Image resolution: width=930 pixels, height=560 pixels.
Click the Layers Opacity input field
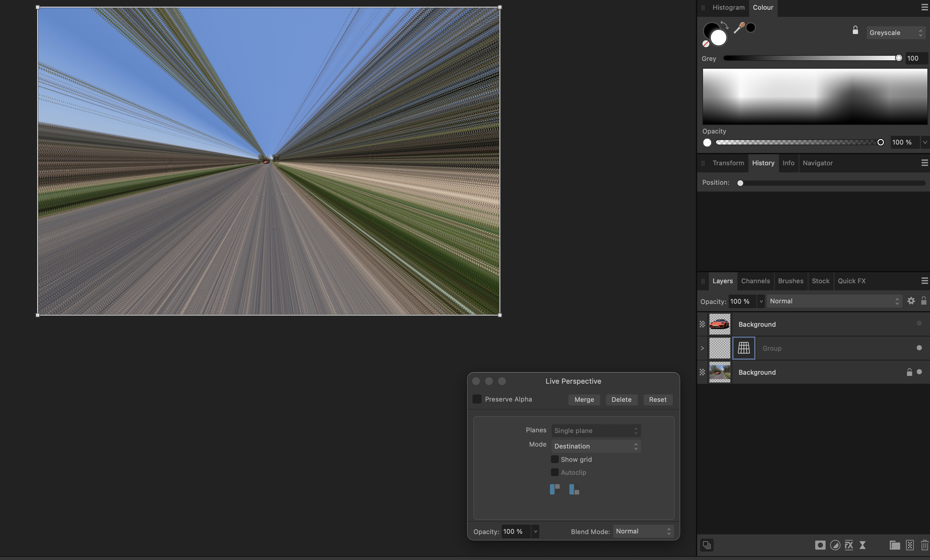coord(742,301)
